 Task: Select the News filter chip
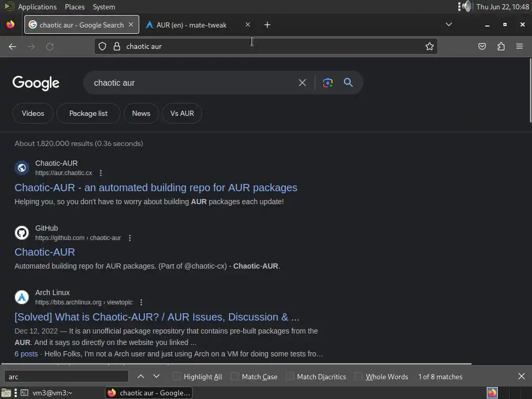(x=141, y=113)
